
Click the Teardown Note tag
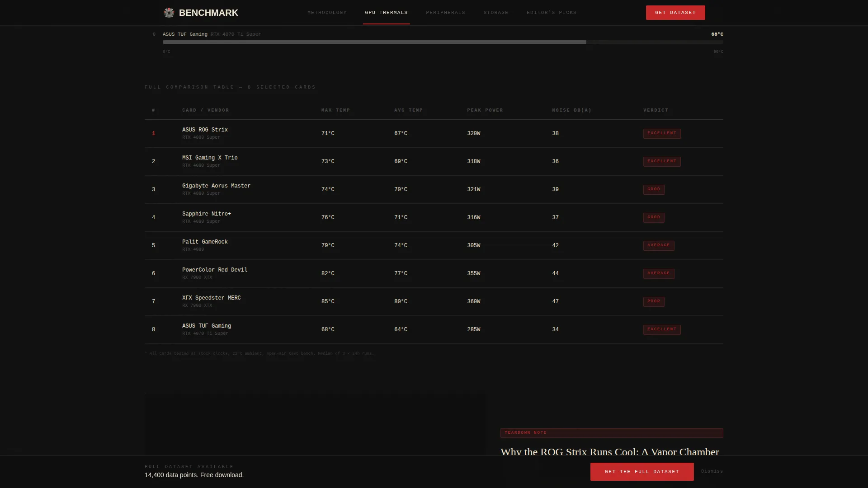tap(612, 433)
